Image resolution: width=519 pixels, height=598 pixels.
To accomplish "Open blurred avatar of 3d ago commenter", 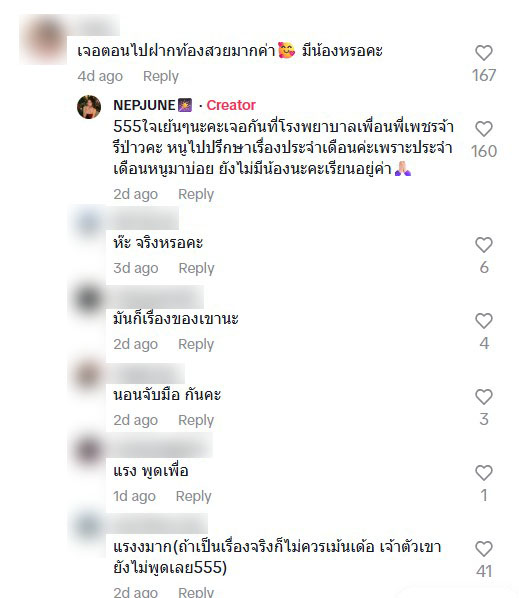I will coord(88,222).
